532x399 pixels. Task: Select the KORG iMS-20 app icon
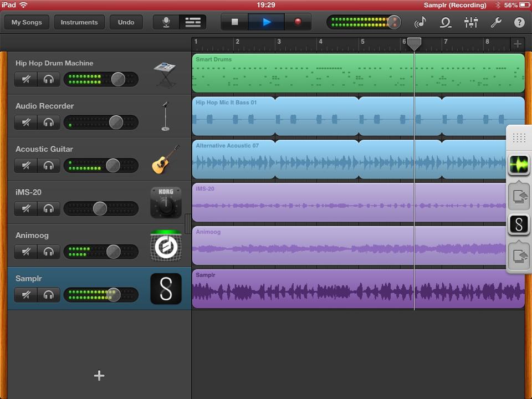pos(166,203)
